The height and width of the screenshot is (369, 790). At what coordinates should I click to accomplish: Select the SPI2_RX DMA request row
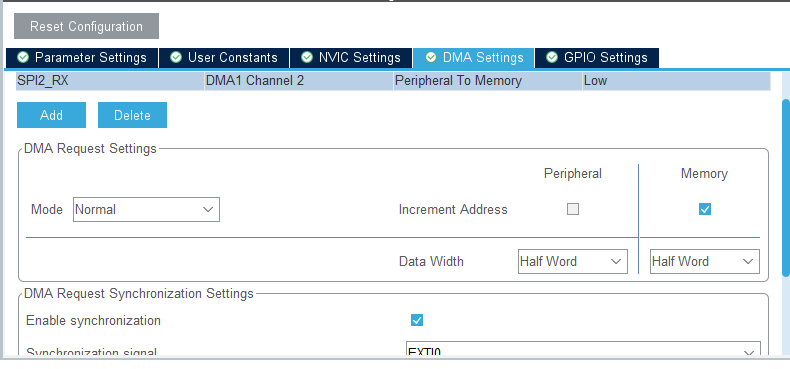[x=393, y=81]
